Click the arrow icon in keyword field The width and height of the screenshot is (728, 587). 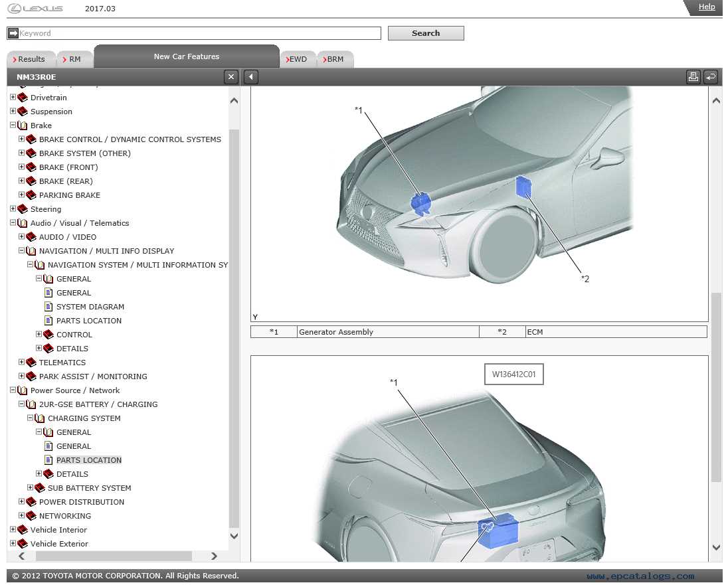tap(13, 33)
